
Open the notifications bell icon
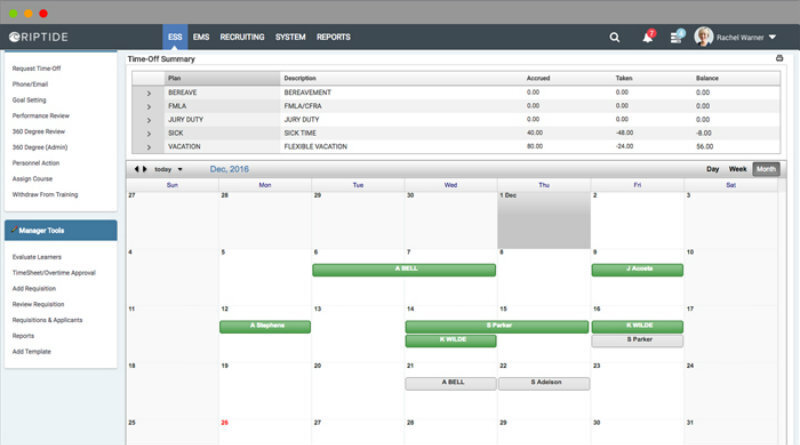(647, 37)
